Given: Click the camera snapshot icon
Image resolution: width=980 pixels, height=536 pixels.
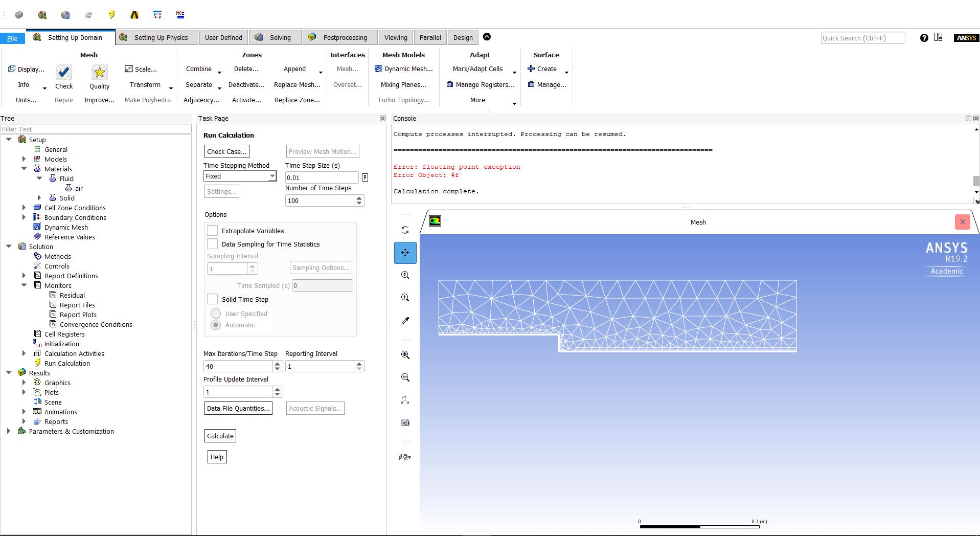Looking at the screenshot, I should (405, 422).
